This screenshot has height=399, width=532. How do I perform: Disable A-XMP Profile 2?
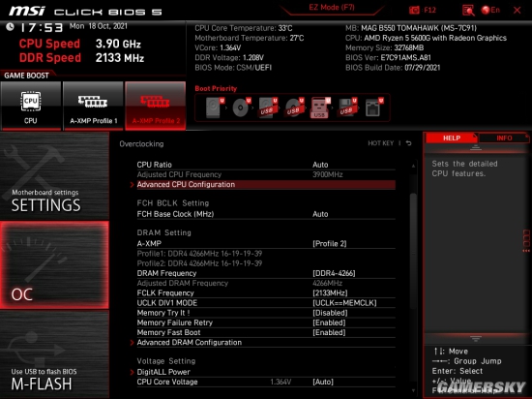click(x=156, y=106)
